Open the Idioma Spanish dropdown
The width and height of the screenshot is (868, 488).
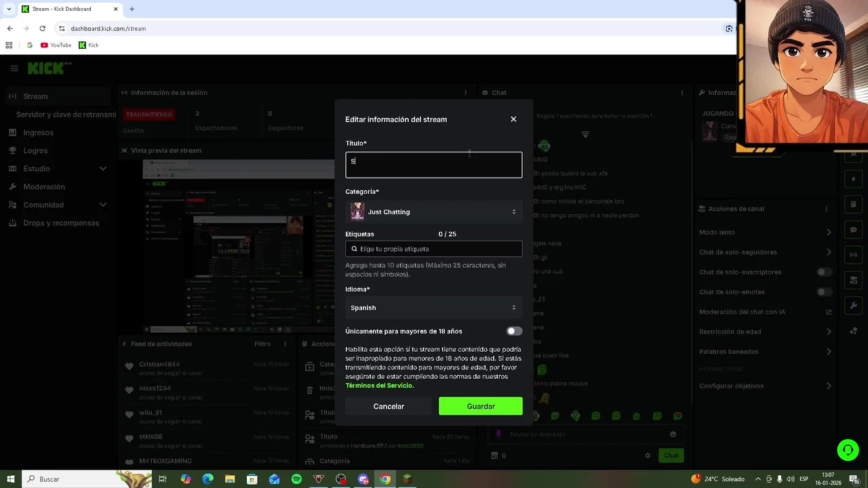tap(434, 308)
